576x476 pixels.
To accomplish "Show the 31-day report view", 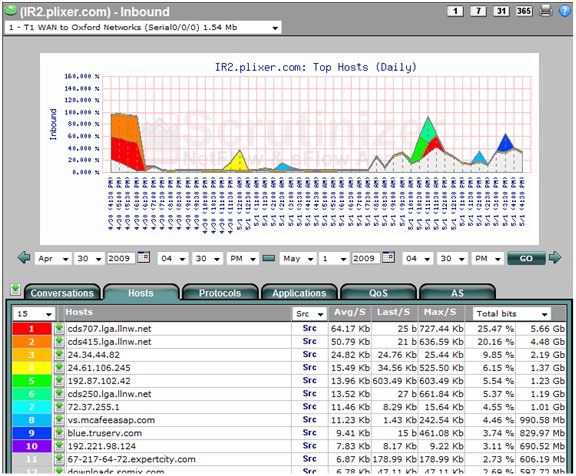I will click(501, 11).
